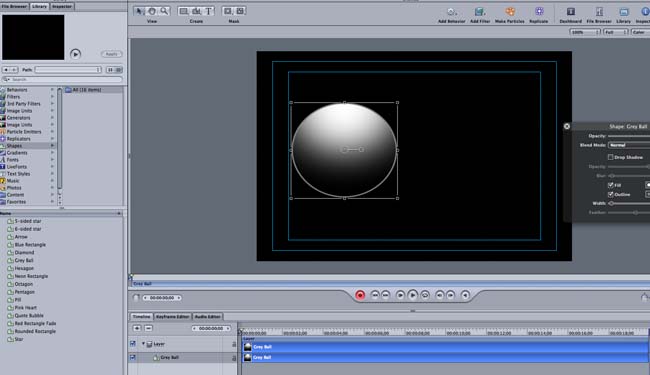The image size is (650, 375).
Task: Click the arrow beside Behaviors category
Action: [x=52, y=90]
